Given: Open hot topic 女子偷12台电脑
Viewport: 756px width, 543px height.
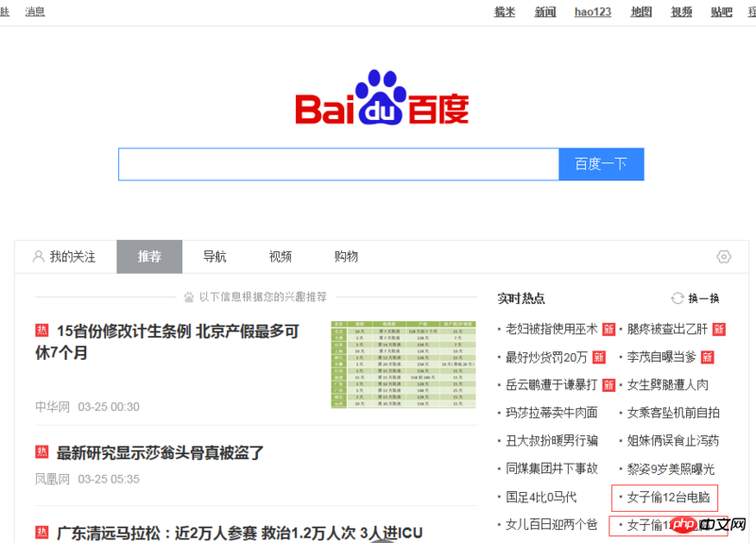Looking at the screenshot, I should (668, 497).
